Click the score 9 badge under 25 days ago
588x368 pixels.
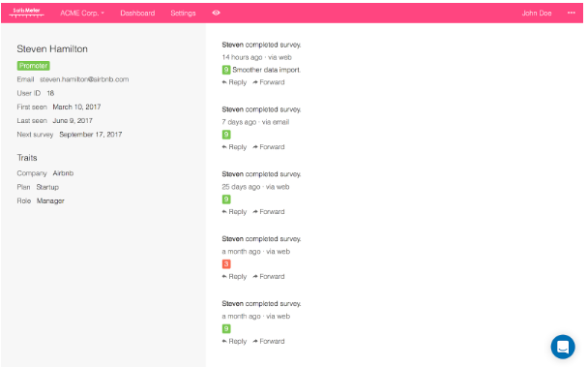point(226,199)
